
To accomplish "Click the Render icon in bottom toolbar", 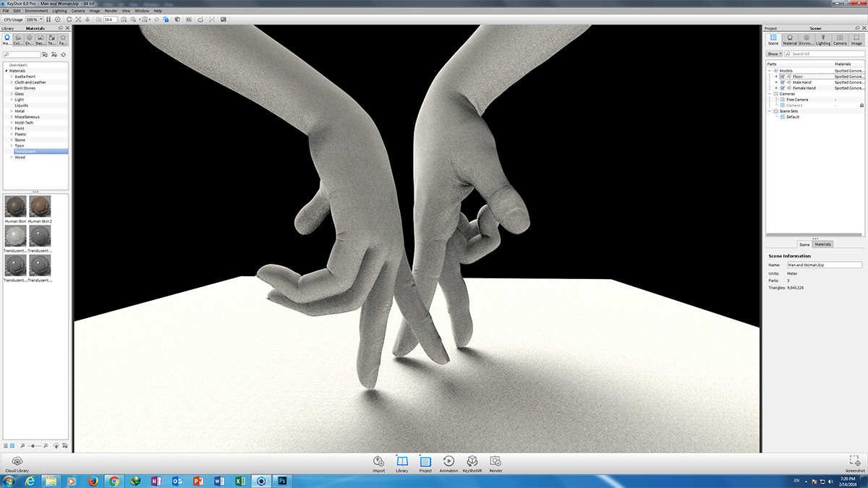I will pyautogui.click(x=495, y=463).
